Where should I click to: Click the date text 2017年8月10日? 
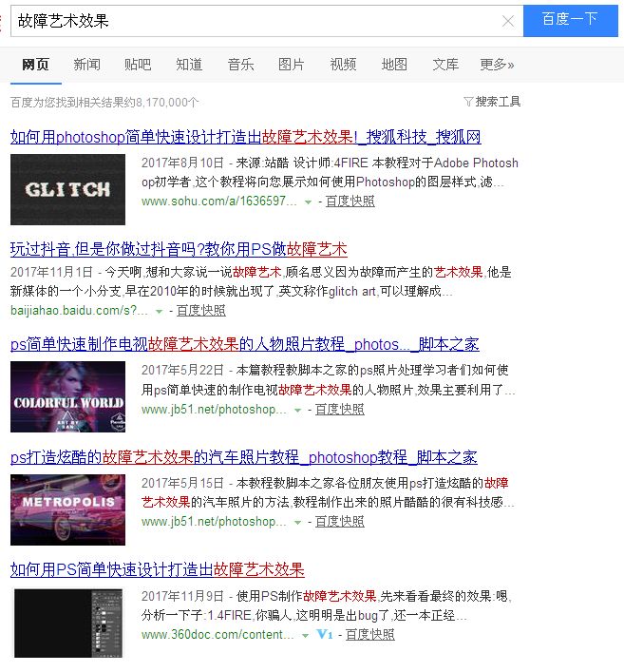coord(183,163)
